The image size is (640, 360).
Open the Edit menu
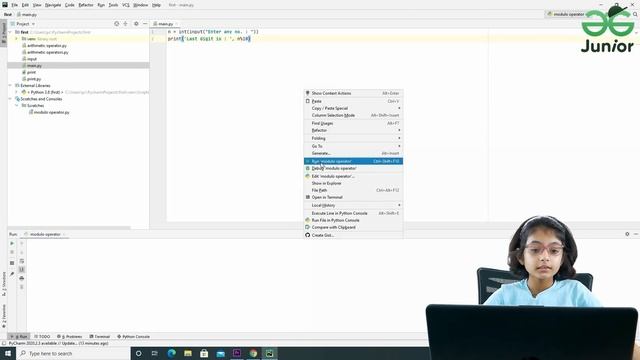pos(25,5)
